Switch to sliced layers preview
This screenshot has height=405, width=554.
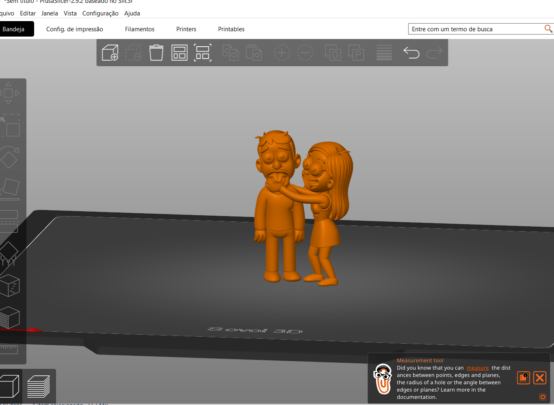coord(38,387)
